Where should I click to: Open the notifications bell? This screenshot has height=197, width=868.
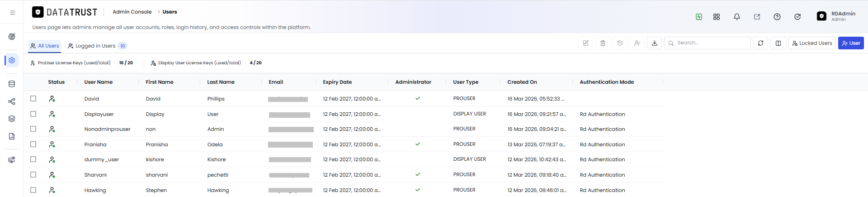737,17
